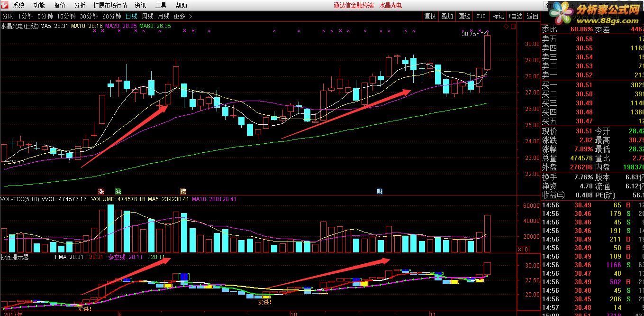
Task: Click the tick row with volume 1166
Action: coord(592,265)
